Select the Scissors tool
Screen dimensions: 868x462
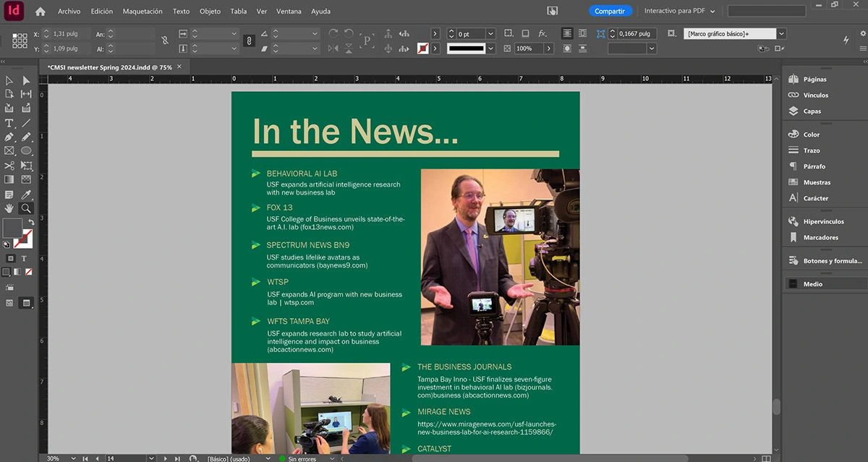click(x=9, y=166)
